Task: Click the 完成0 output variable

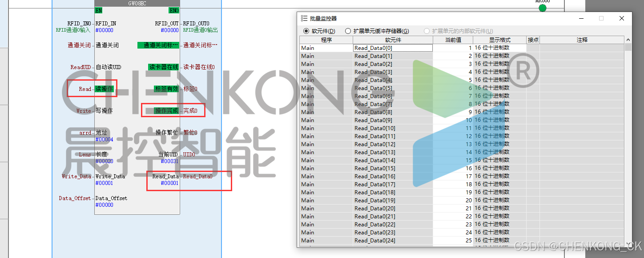Action: coord(190,111)
